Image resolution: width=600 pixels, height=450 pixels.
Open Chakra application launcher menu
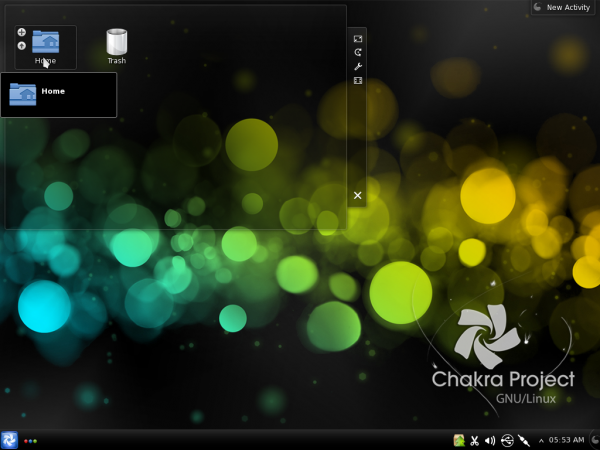pyautogui.click(x=9, y=440)
